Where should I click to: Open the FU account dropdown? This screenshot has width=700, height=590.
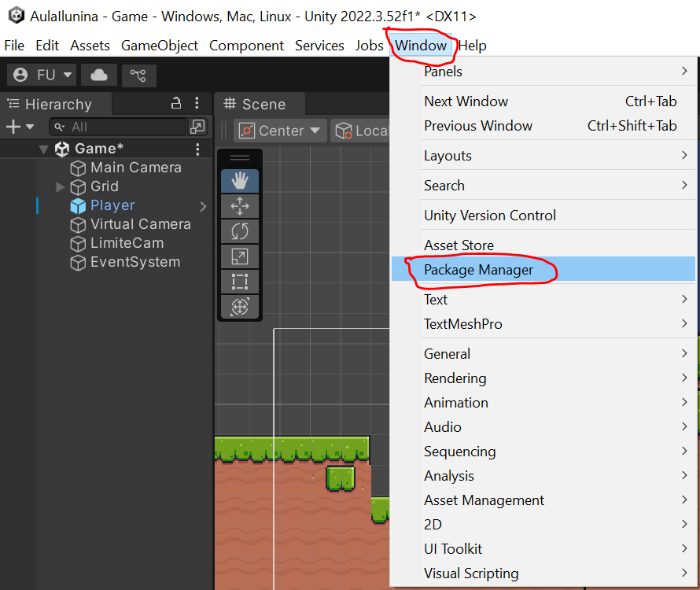coord(43,75)
